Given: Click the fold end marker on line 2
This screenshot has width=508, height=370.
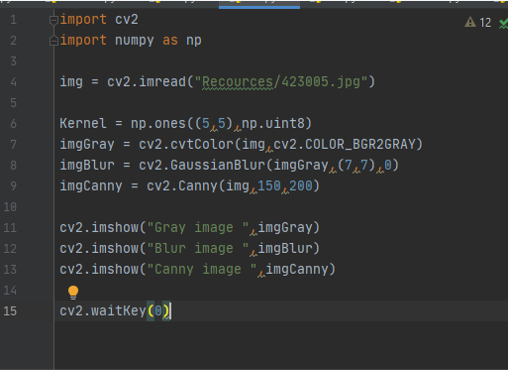Looking at the screenshot, I should point(53,41).
